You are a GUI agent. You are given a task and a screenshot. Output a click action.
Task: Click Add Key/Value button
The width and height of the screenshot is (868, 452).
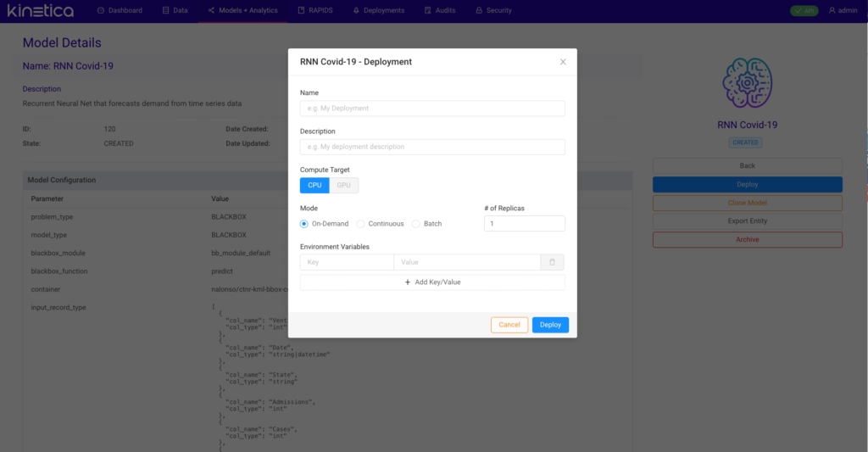(432, 282)
